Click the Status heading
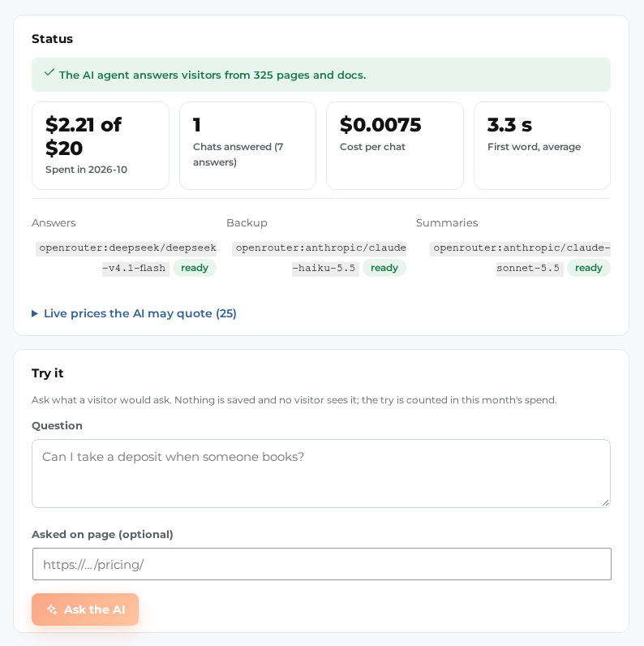The height and width of the screenshot is (646, 644). click(x=52, y=39)
